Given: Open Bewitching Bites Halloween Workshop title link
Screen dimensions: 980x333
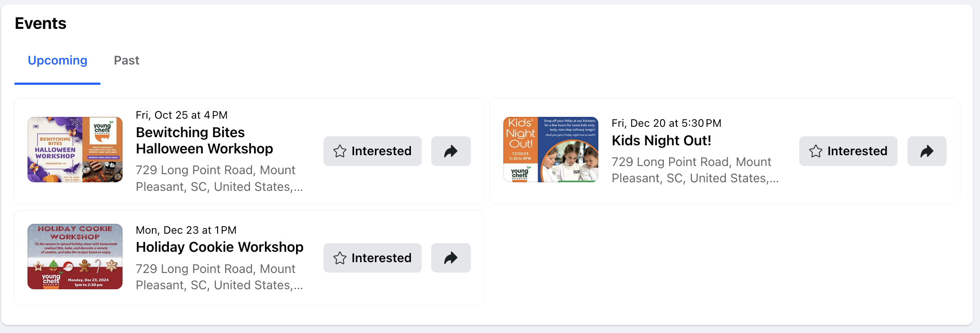Looking at the screenshot, I should [x=205, y=140].
